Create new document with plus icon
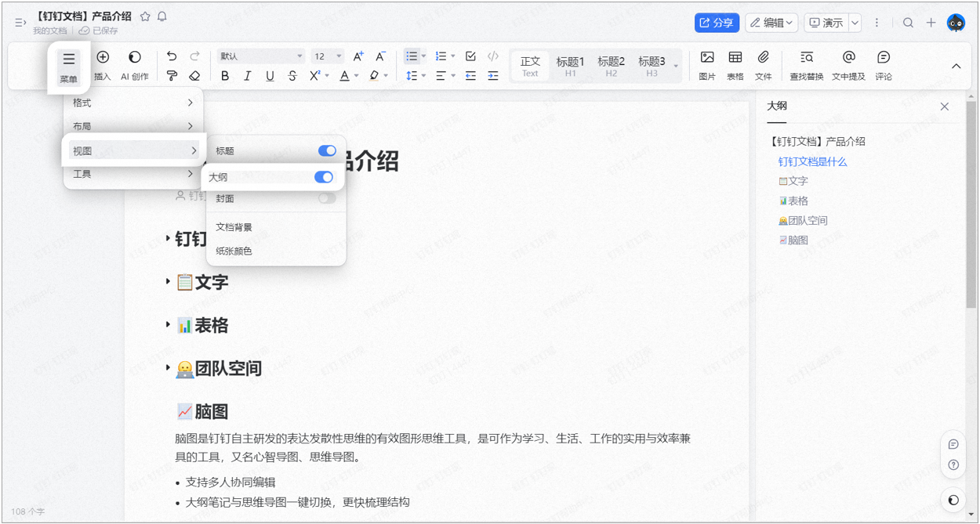Screen dimensions: 980x524 tap(931, 23)
